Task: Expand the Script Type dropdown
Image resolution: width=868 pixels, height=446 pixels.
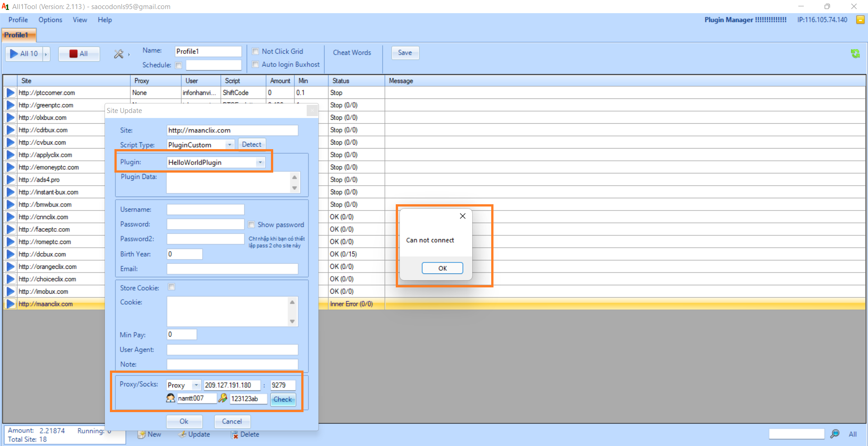Action: click(x=230, y=145)
